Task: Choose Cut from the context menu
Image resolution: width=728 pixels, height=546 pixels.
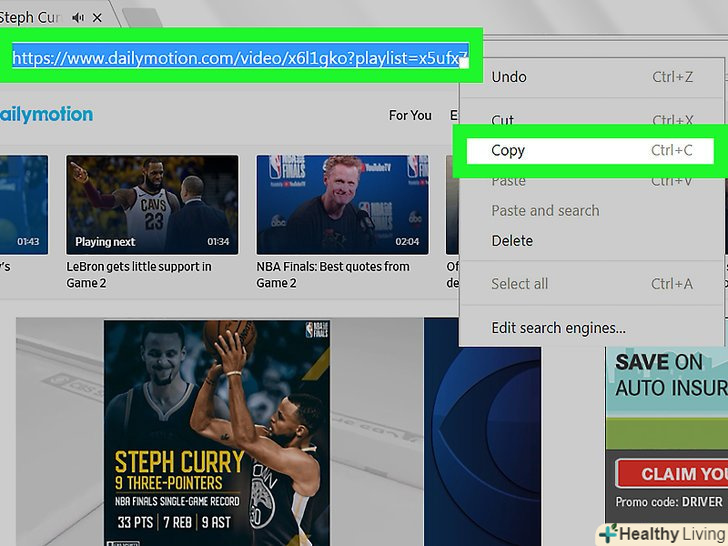Action: (591, 120)
